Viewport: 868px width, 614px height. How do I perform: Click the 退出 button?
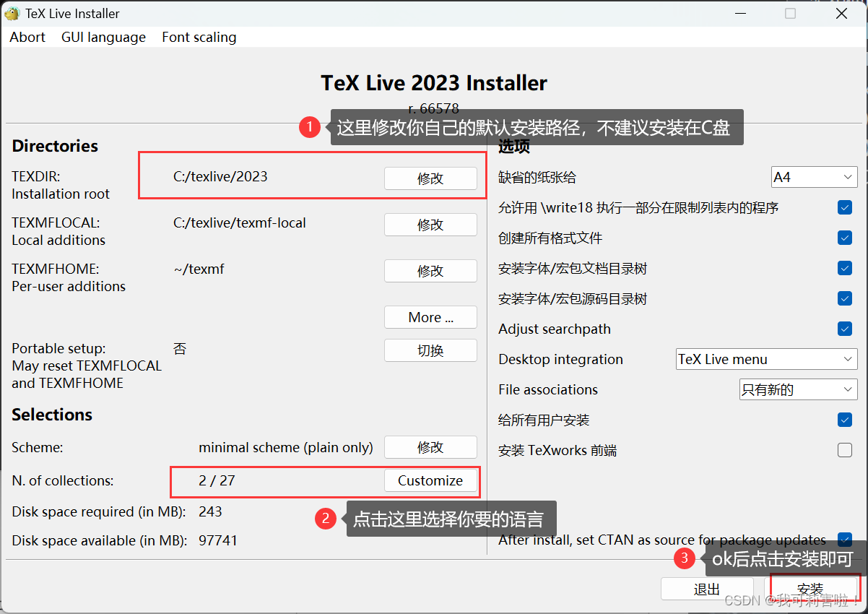tap(707, 589)
